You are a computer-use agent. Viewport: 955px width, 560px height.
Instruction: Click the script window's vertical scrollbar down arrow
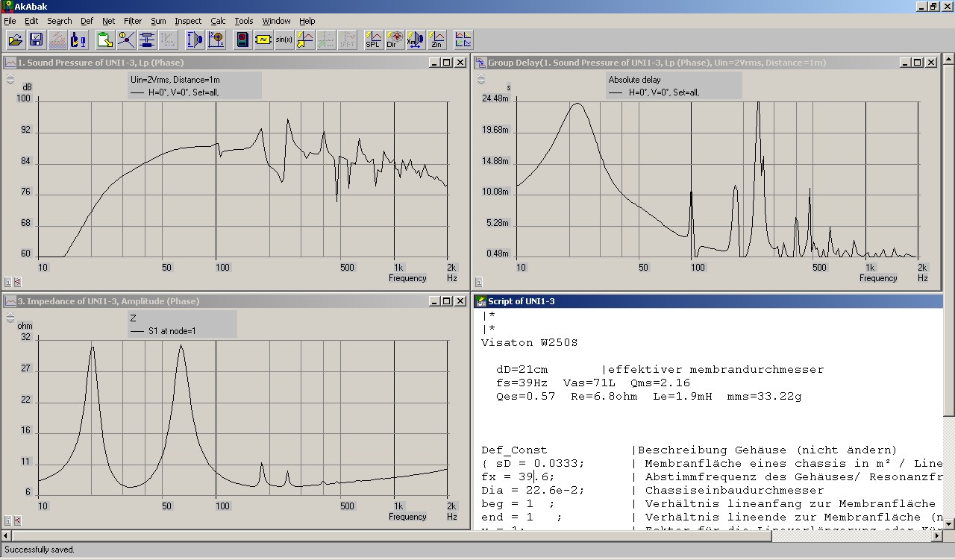(x=948, y=523)
